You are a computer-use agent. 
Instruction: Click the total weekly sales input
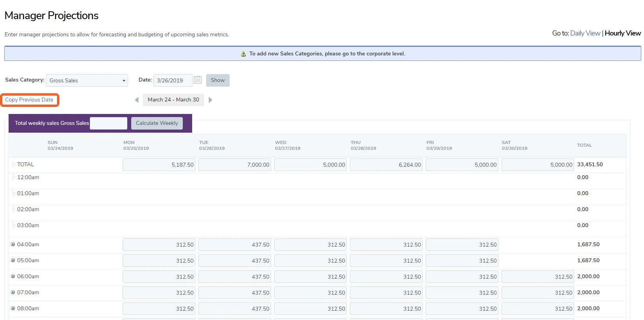(x=109, y=123)
